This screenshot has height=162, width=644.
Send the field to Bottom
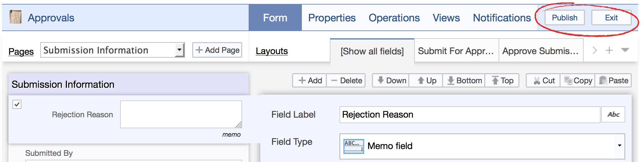point(464,81)
